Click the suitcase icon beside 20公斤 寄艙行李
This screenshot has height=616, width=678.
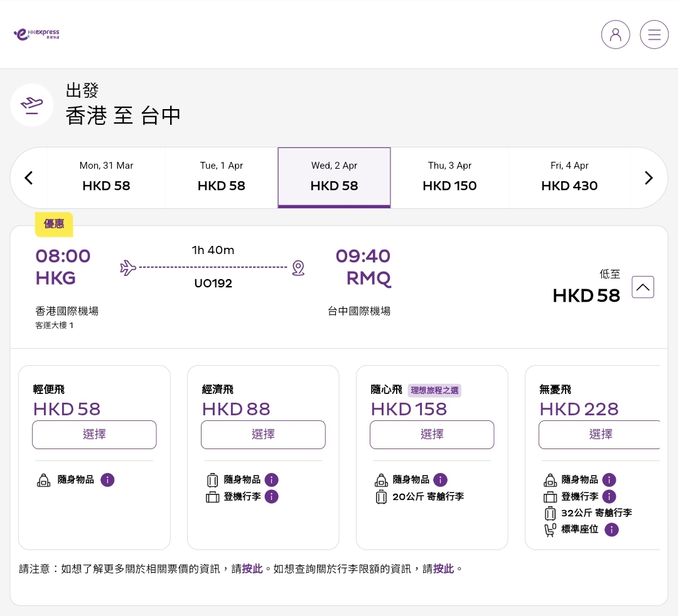(381, 497)
